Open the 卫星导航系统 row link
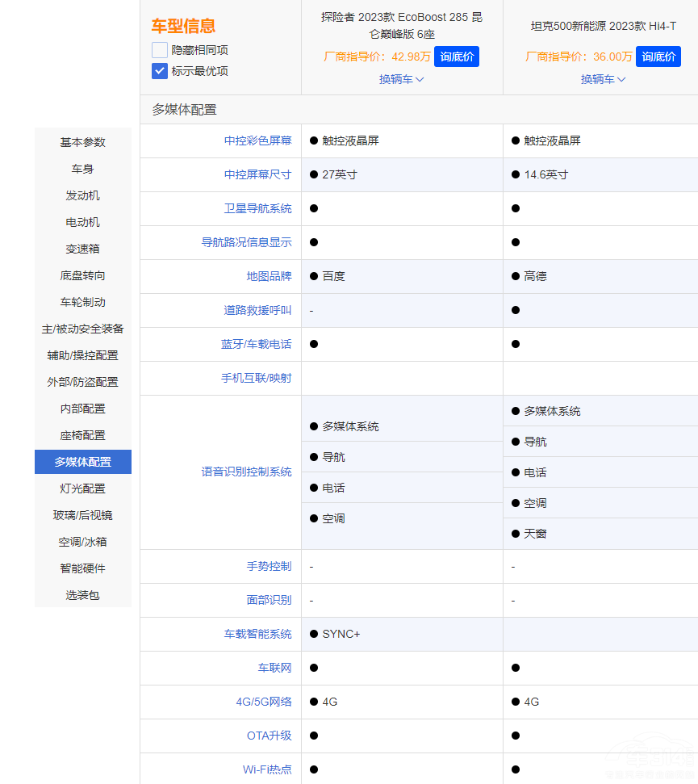The width and height of the screenshot is (698, 784). point(260,208)
